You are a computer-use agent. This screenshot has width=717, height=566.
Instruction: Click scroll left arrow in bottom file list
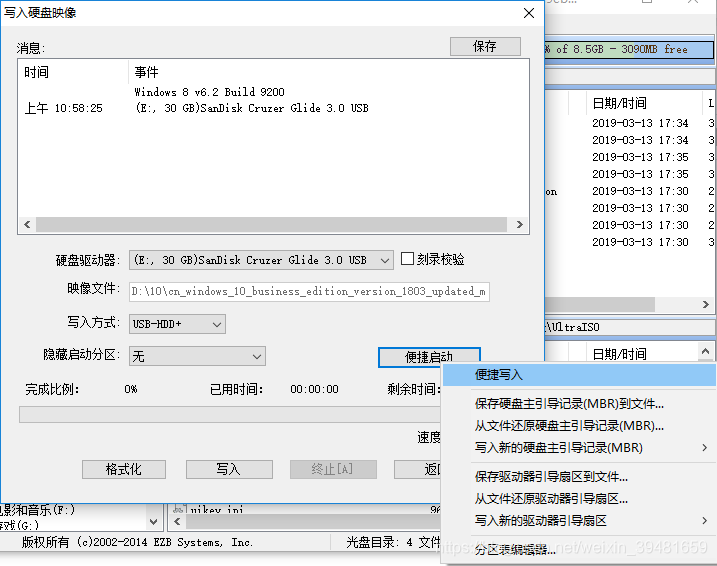click(177, 522)
